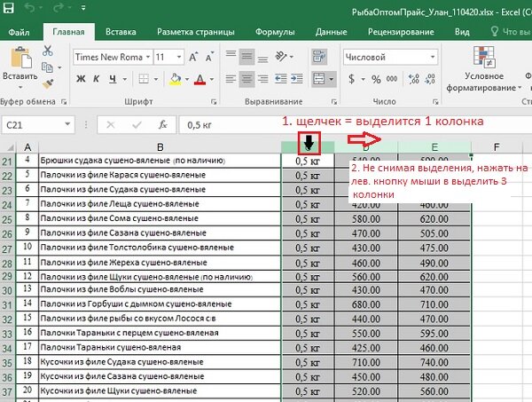Open the font name dropdown Times New Roma

point(148,57)
